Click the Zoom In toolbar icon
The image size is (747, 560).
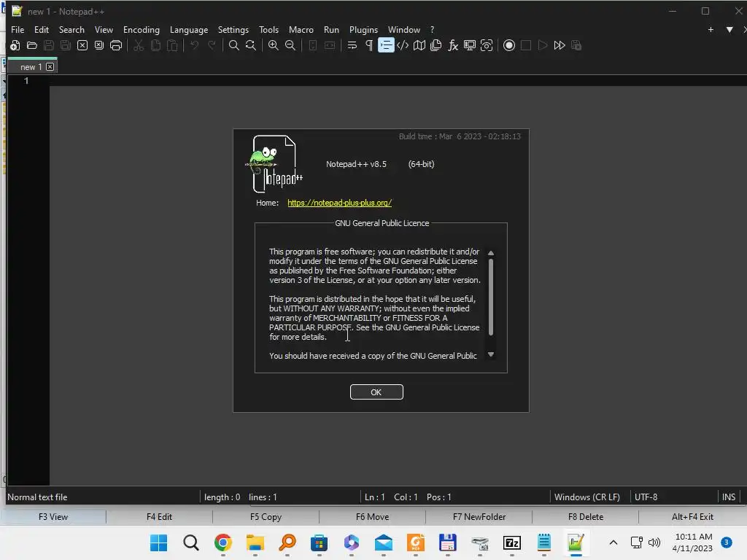point(274,45)
